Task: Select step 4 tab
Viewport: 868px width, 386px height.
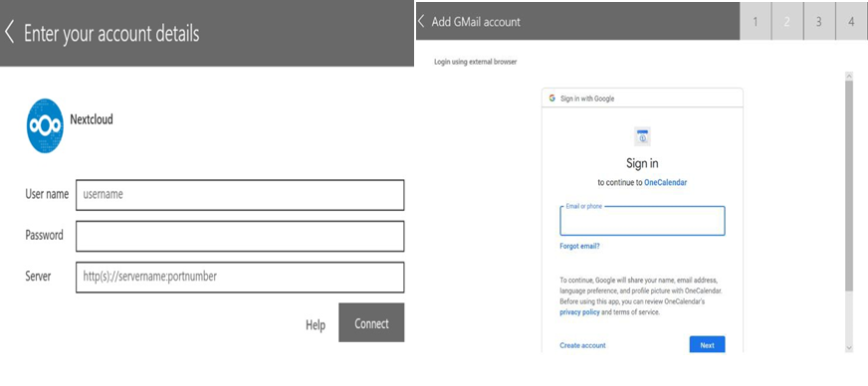Action: click(852, 22)
